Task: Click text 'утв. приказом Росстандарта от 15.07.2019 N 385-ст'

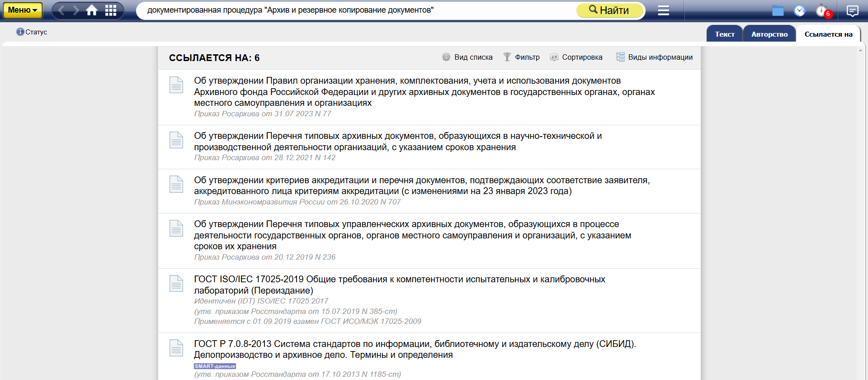Action: coord(296,312)
